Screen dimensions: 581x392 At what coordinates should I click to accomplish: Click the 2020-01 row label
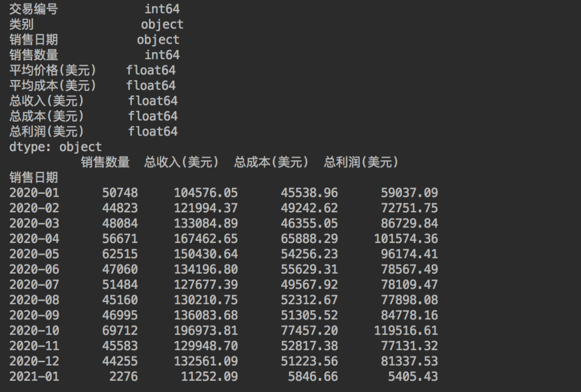coord(34,193)
